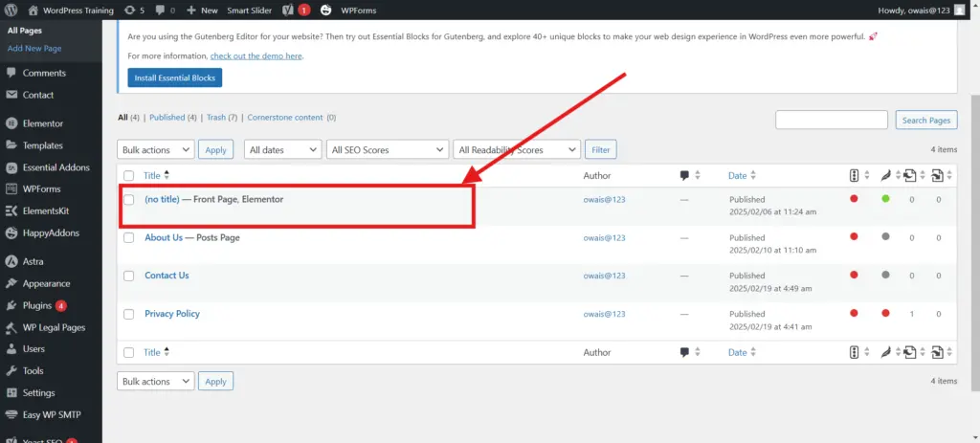Sort by Title in the table footer

coord(157,352)
